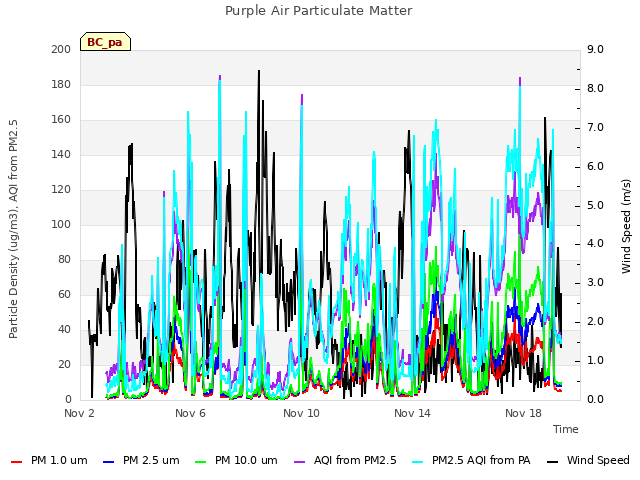Image resolution: width=640 pixels, height=480 pixels.
Task: Click the 7.0 tick on wind axis
Action: point(596,127)
